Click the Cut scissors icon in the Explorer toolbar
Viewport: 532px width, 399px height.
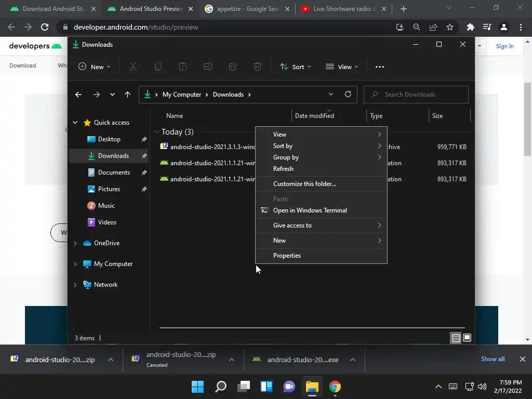click(x=132, y=67)
